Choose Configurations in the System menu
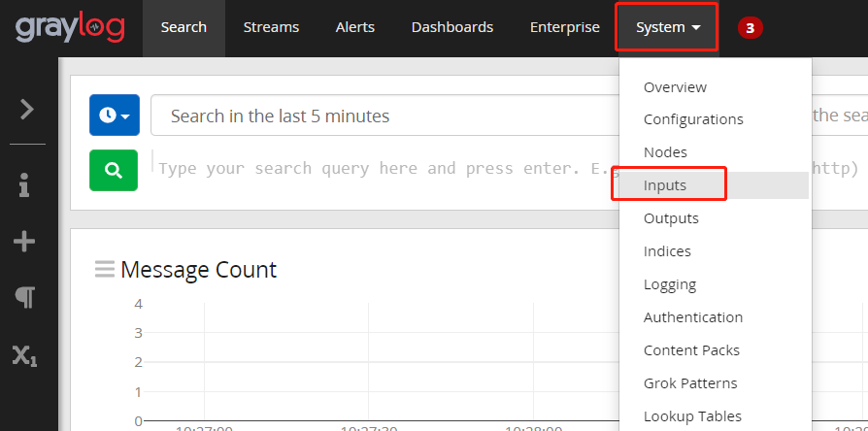This screenshot has height=431, width=868. coord(693,119)
